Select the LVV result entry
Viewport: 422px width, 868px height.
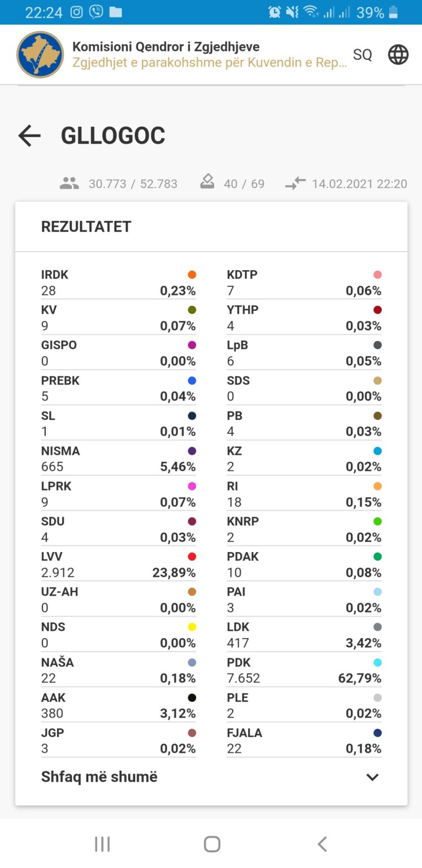[118, 565]
